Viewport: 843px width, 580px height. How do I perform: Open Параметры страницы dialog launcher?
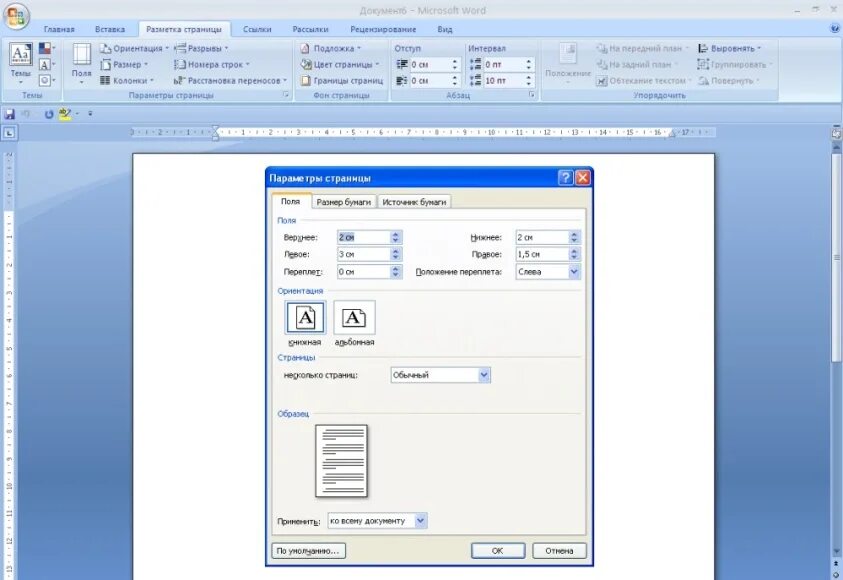(x=286, y=95)
